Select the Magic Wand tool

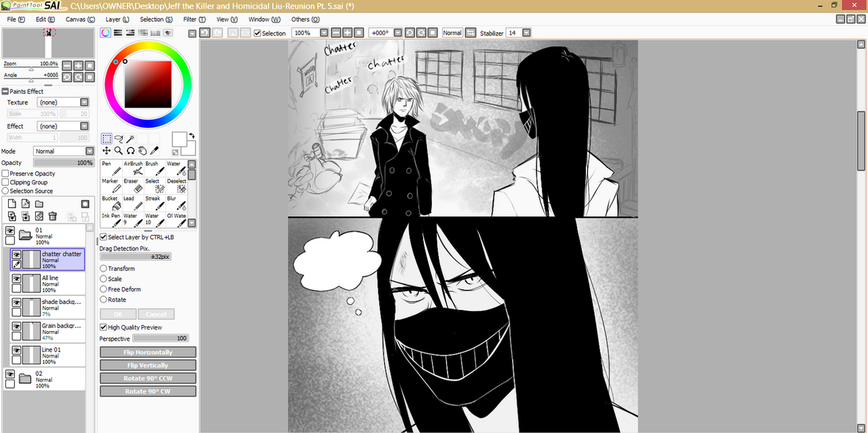pos(130,138)
